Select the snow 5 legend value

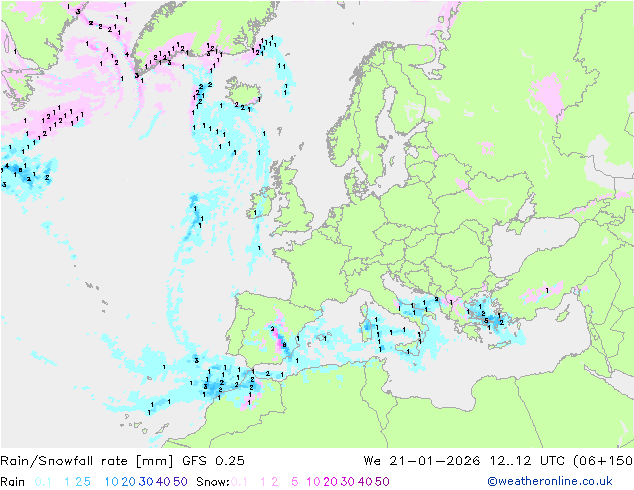295,482
